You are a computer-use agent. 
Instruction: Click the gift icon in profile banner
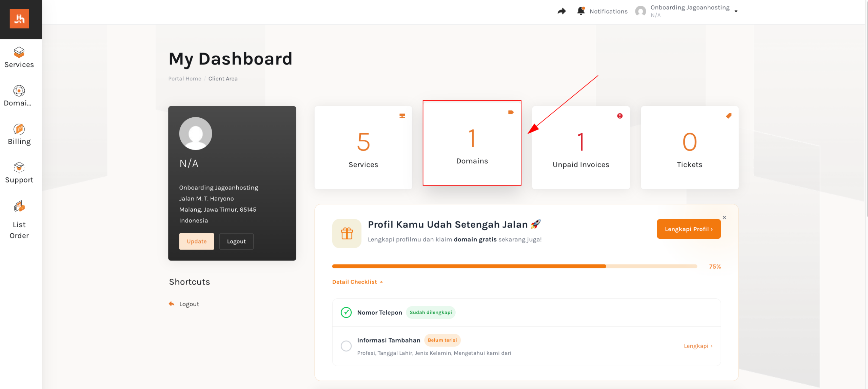pos(347,233)
